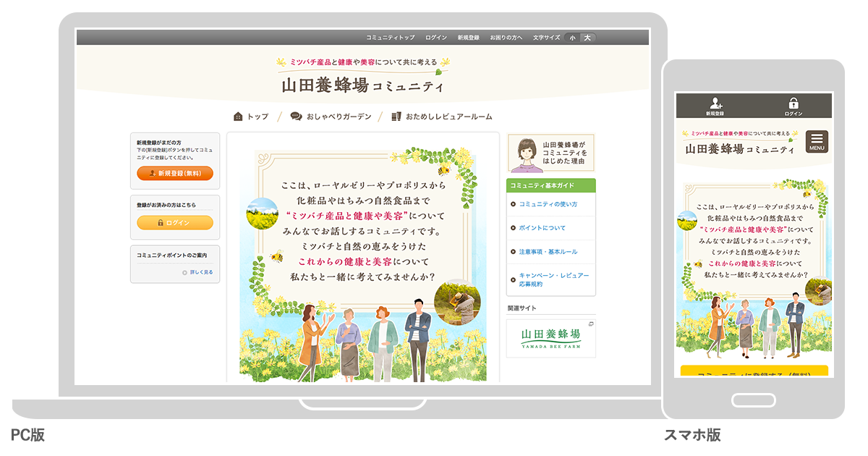868x456 pixels.
Task: Go to コミュニティトップ in the top bar
Action: pos(391,38)
